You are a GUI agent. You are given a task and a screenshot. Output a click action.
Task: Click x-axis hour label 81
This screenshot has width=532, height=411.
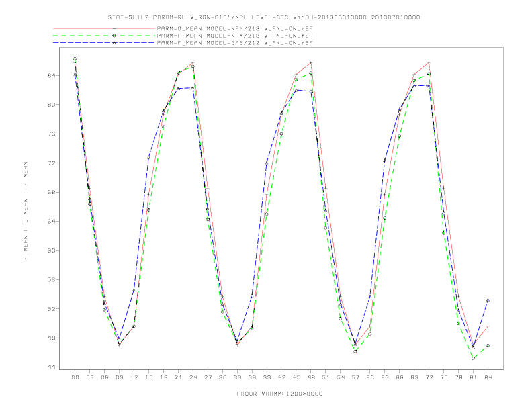pos(474,377)
